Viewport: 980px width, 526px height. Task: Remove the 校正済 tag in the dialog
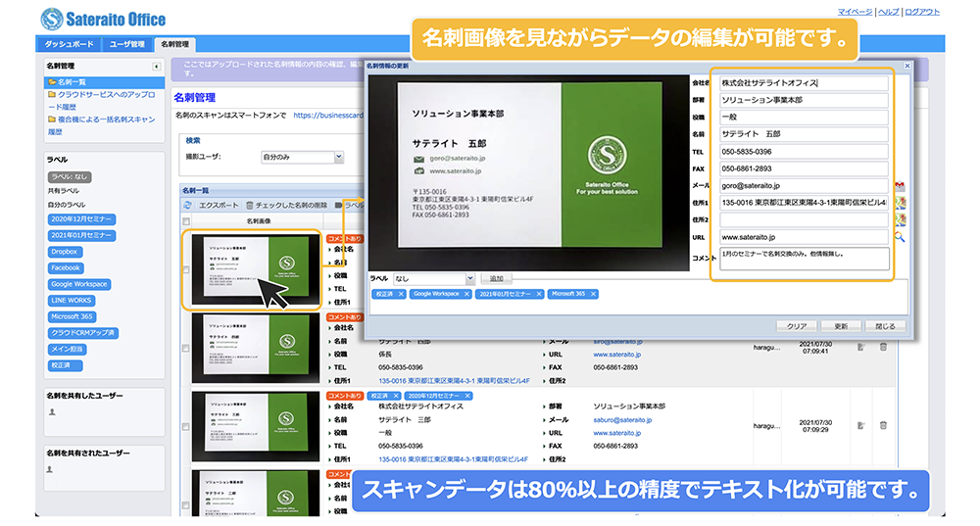click(x=401, y=294)
